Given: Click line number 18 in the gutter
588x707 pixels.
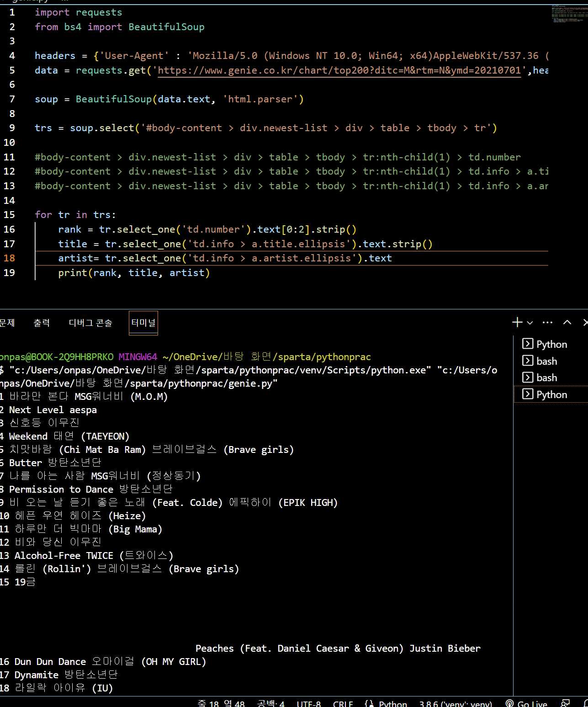Looking at the screenshot, I should click(x=9, y=258).
